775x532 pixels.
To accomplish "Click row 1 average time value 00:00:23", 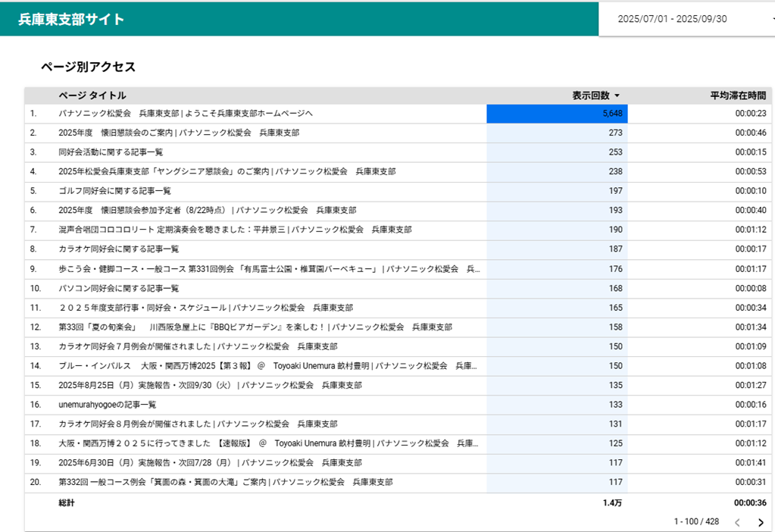I will tap(750, 114).
